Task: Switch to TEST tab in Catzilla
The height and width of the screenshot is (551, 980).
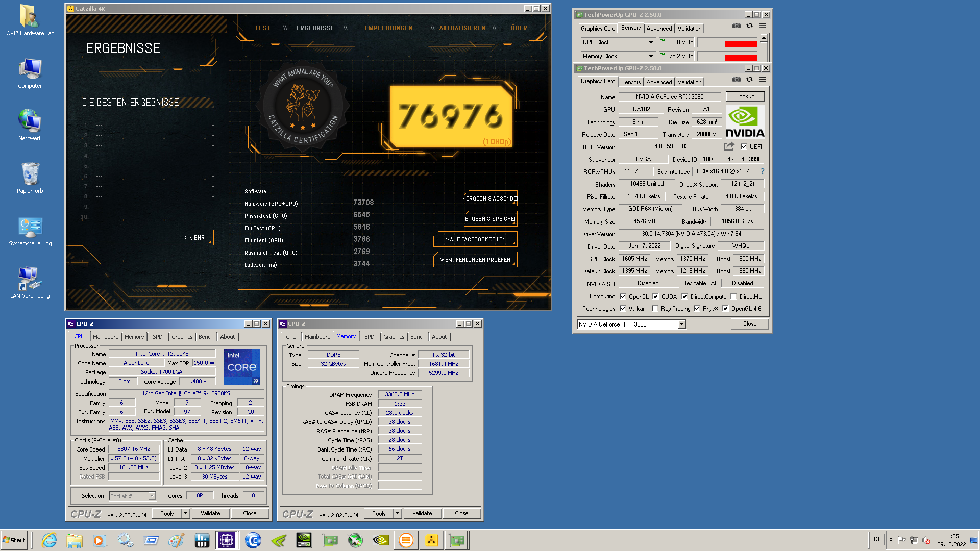Action: [262, 28]
